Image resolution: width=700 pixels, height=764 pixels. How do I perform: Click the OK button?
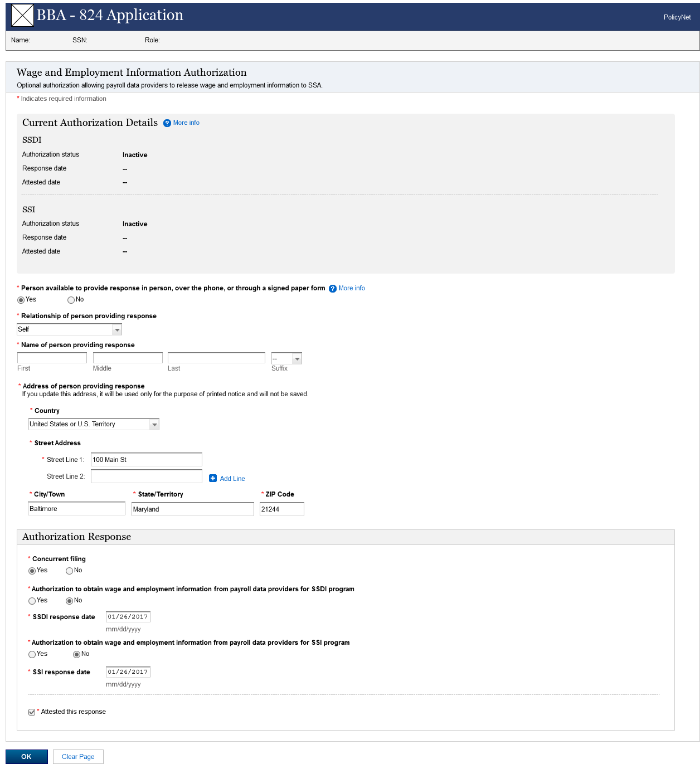coord(27,757)
